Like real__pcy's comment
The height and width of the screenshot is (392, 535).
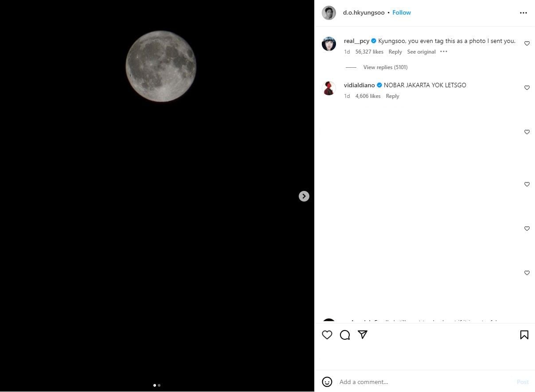tap(527, 43)
